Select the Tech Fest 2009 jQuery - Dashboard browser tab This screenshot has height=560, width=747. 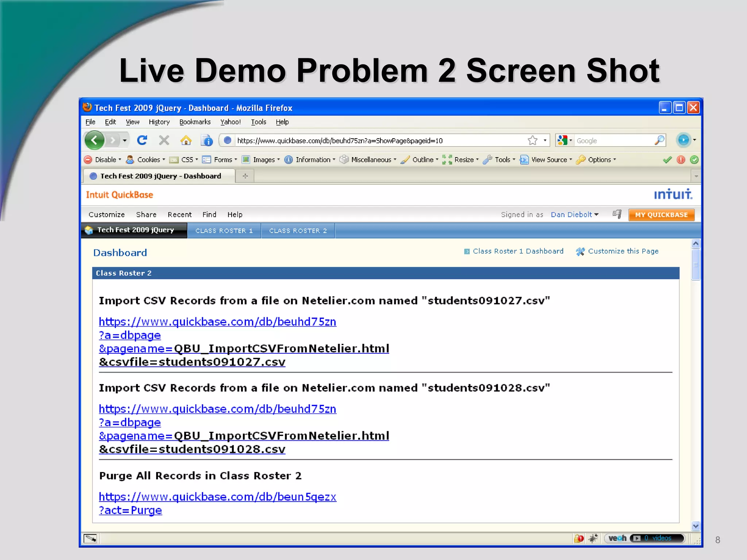(x=159, y=176)
